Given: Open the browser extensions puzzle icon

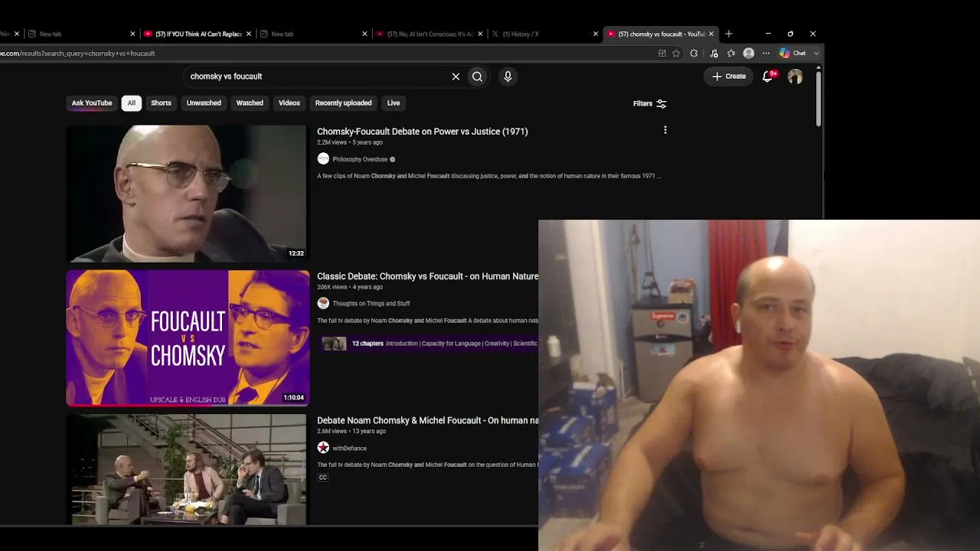Looking at the screenshot, I should (x=694, y=54).
